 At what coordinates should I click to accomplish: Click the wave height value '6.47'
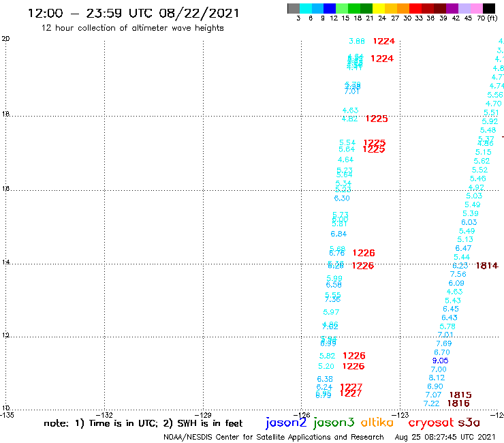point(463,248)
